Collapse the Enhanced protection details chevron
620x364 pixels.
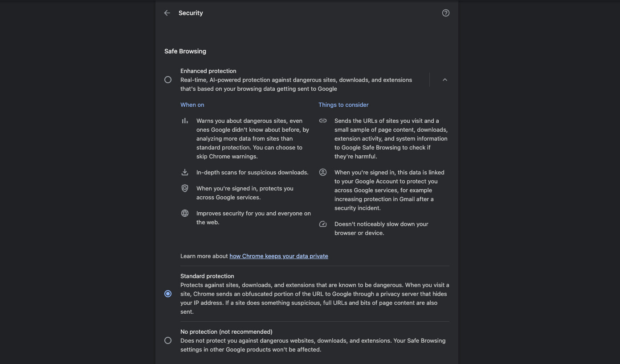tap(445, 80)
